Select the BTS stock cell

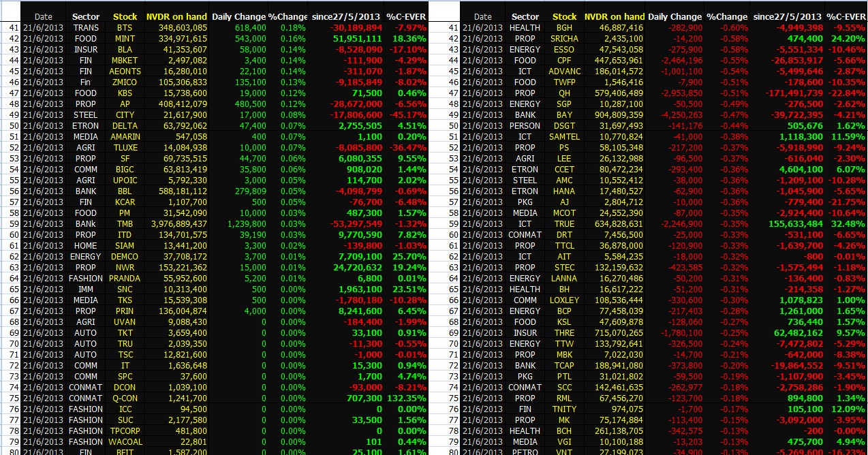pyautogui.click(x=125, y=28)
